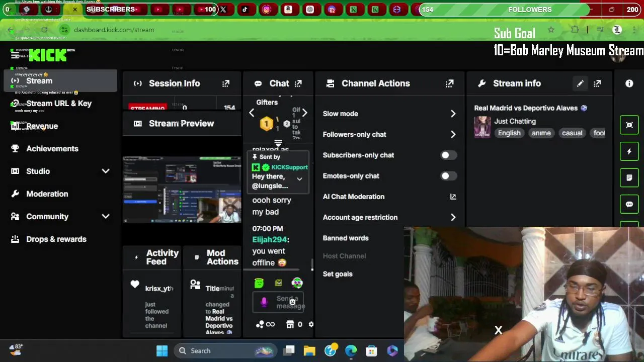Viewport: 644px width, 362px height.
Task: Toggle Emotes-only chat switch
Action: pos(448,176)
